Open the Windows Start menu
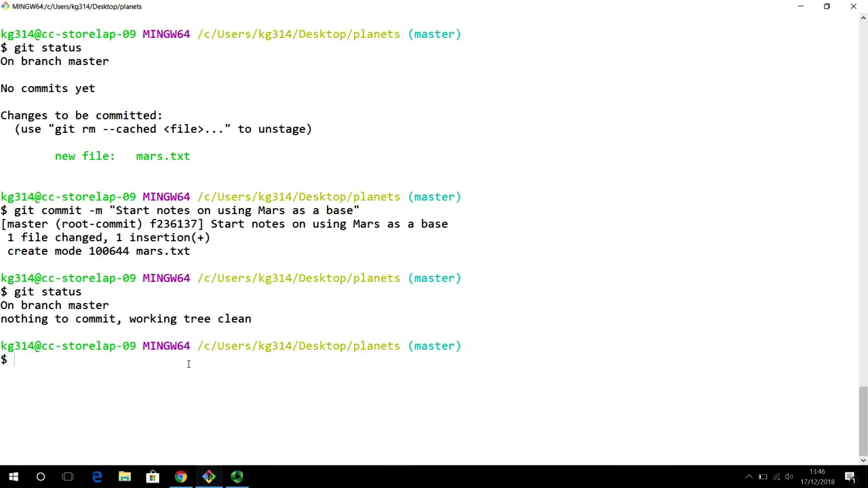Viewport: 868px width, 488px height. click(x=14, y=477)
